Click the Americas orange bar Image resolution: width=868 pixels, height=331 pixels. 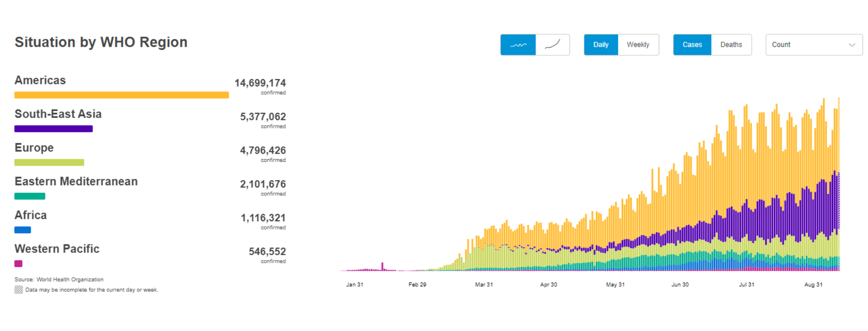tap(122, 95)
